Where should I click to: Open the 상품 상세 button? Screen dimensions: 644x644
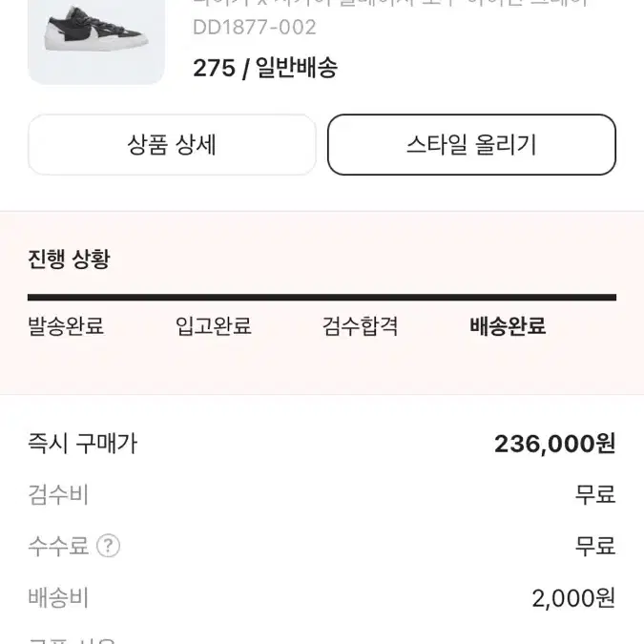(x=172, y=145)
